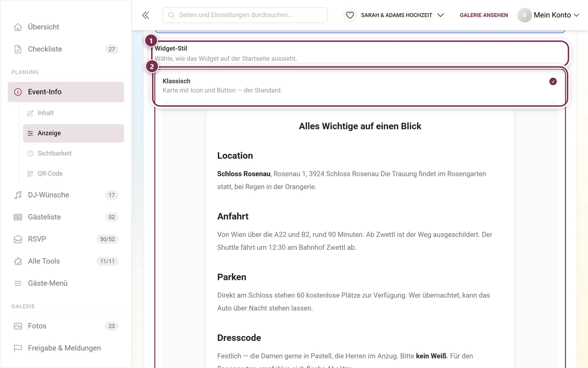Viewport: 588px width, 368px height.
Task: Click the Galerie ansehen link
Action: point(484,15)
